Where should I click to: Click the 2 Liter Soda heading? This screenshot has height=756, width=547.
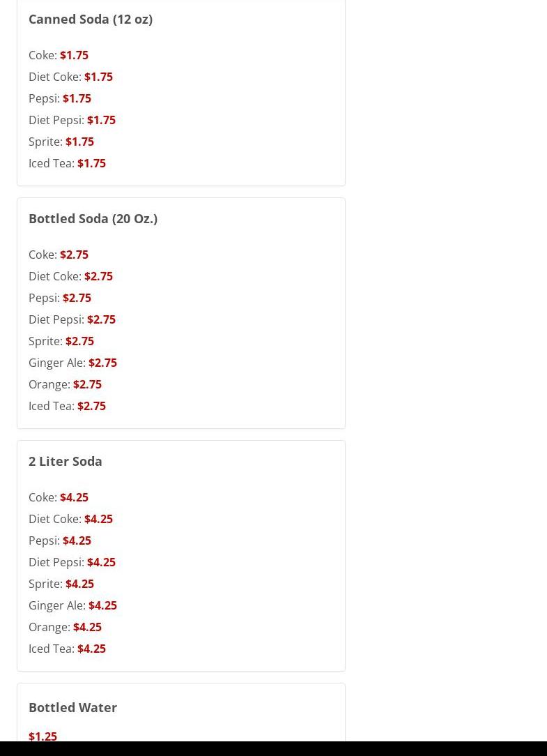pyautogui.click(x=66, y=461)
